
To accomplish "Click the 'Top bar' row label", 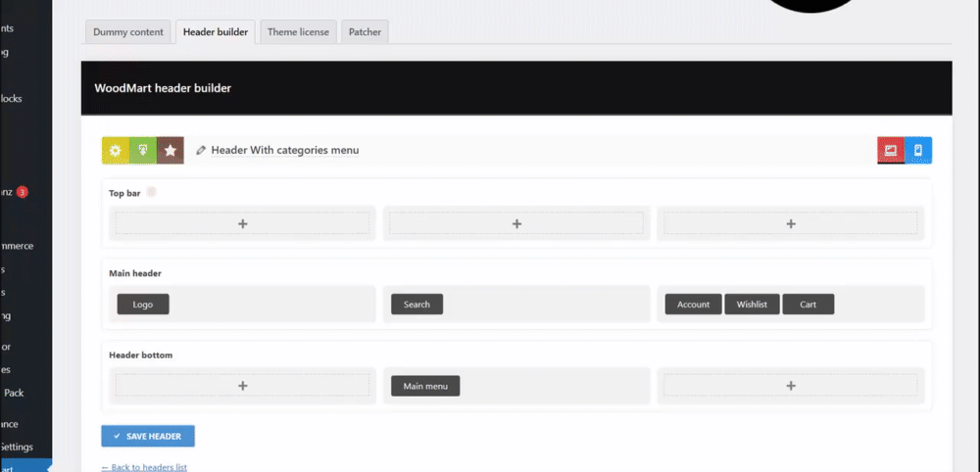I will (x=125, y=193).
